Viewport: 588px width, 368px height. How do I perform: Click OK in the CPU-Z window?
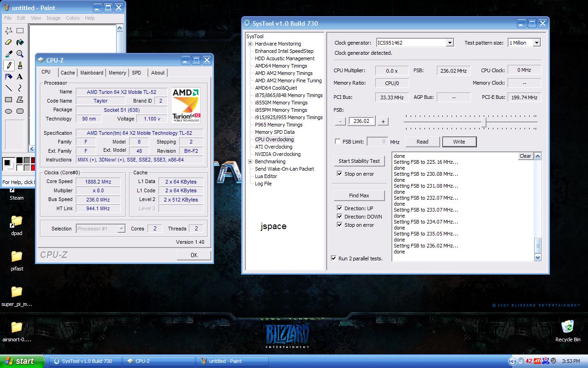click(194, 255)
